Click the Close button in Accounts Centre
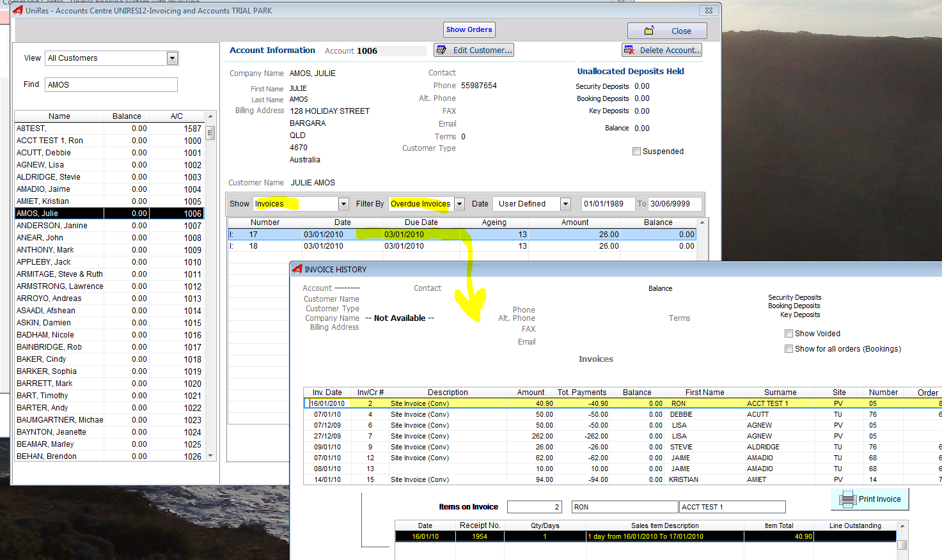Viewport: 942px width, 560px height. 667,31
